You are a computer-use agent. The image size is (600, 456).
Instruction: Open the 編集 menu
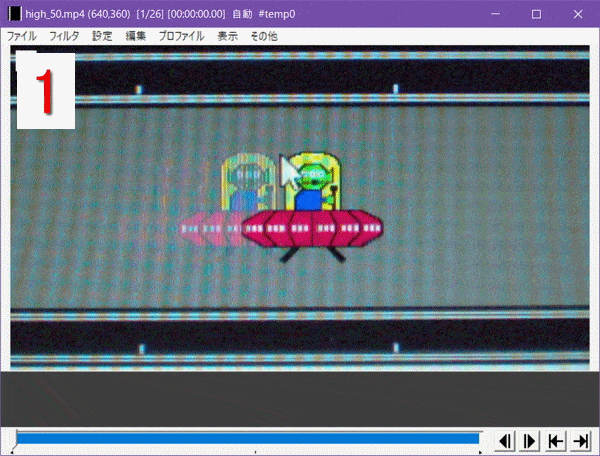coord(136,36)
